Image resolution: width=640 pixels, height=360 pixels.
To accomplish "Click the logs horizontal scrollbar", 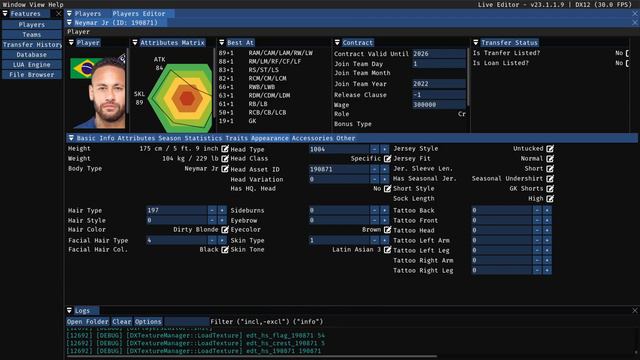I will click(251, 356).
